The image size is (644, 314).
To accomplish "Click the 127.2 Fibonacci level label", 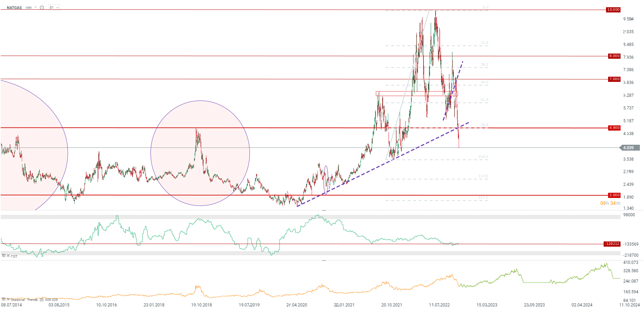I will 483,198.
